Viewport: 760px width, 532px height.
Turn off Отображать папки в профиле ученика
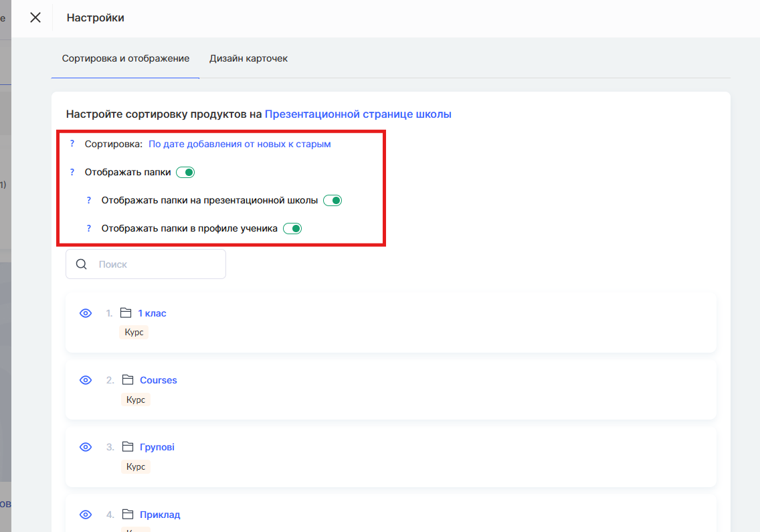[x=292, y=228]
